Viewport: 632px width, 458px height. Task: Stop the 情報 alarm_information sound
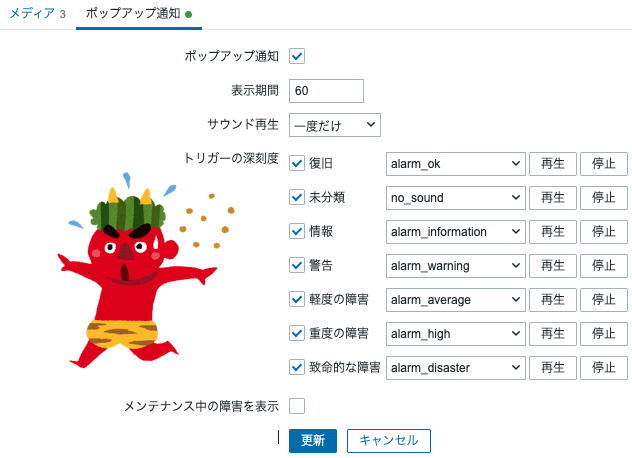click(604, 232)
